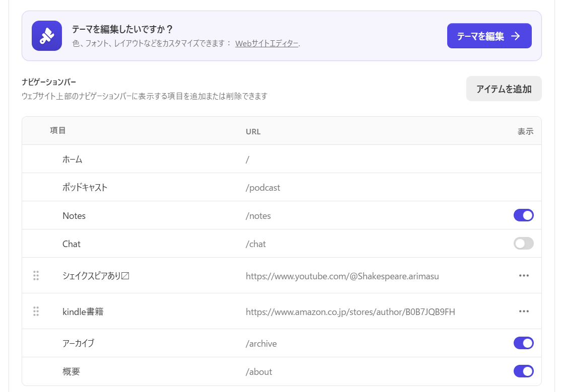The width and height of the screenshot is (561, 392).
Task: Click the ナビゲーションバー section heading
Action: [49, 82]
